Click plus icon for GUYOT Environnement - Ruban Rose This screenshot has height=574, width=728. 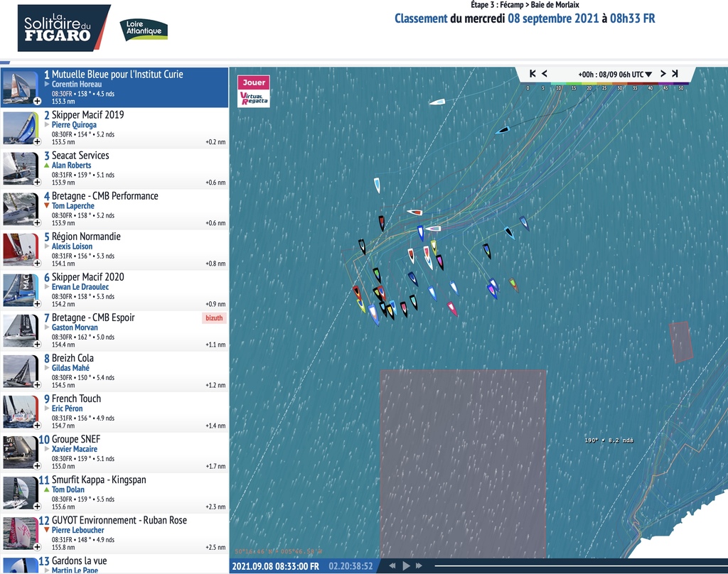click(x=37, y=546)
